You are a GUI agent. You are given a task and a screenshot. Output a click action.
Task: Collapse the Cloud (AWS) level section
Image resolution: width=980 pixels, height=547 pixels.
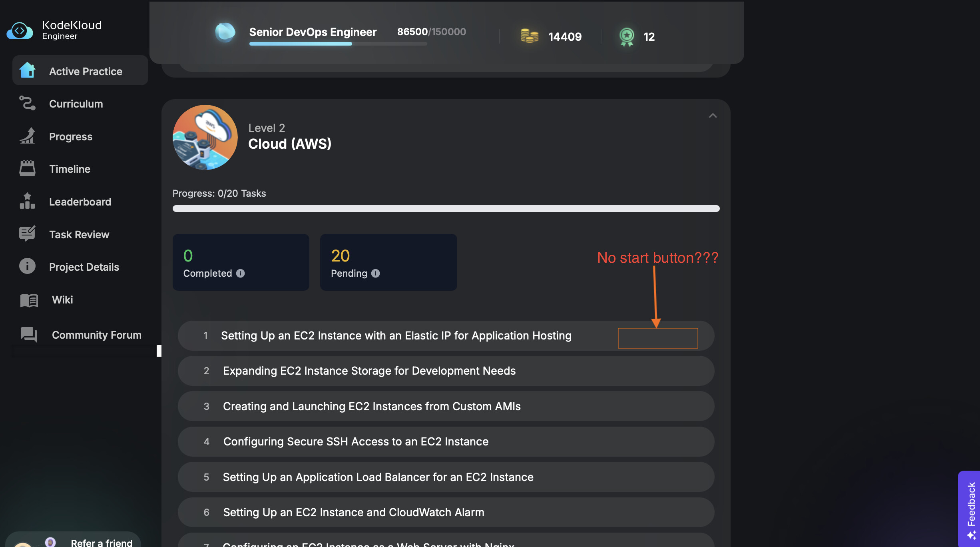click(x=713, y=116)
